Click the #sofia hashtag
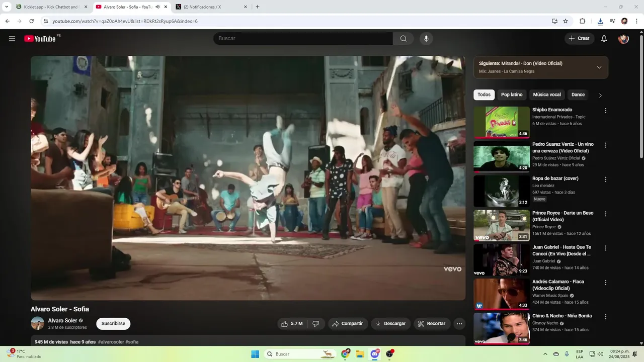The height and width of the screenshot is (362, 644). (x=132, y=342)
